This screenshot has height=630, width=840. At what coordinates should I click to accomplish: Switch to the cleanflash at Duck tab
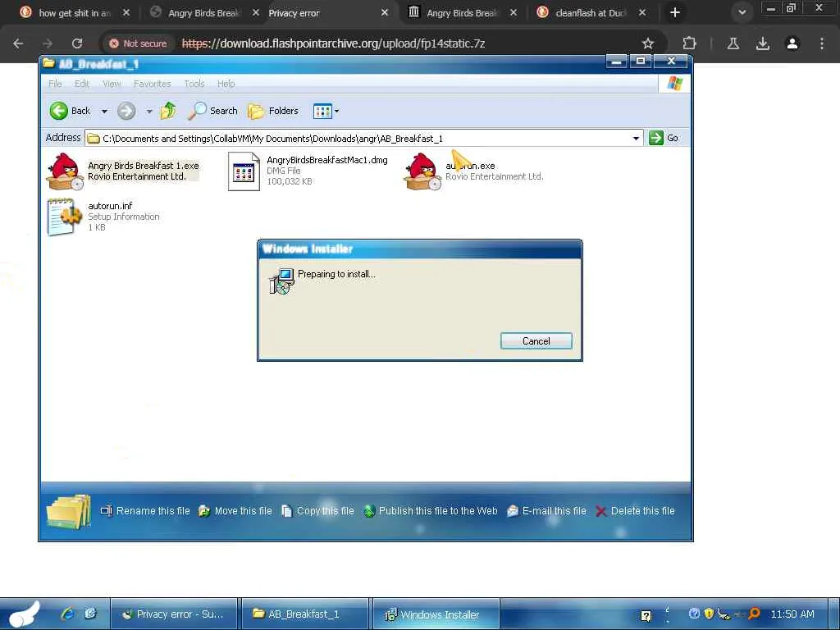click(x=591, y=13)
